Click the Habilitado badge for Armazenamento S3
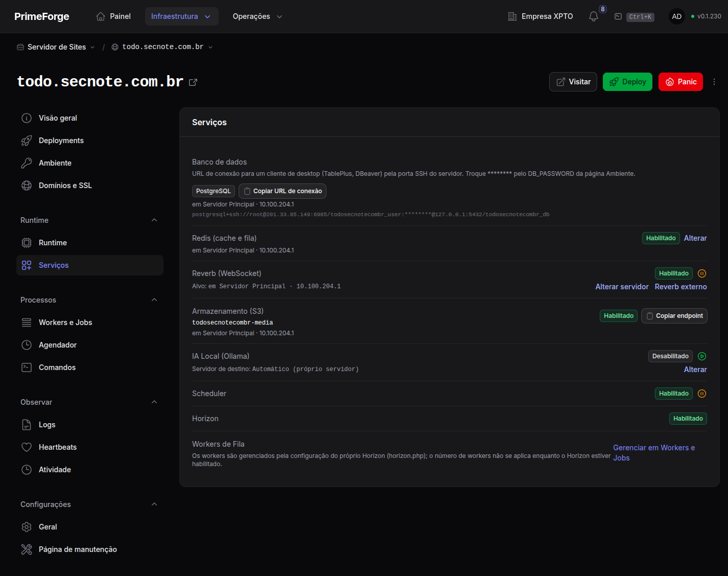 (x=619, y=316)
